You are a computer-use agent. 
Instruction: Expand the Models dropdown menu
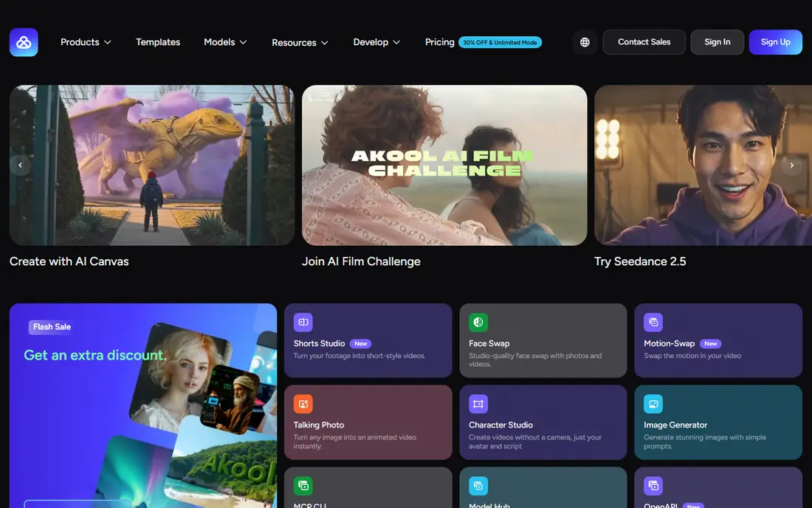(224, 42)
